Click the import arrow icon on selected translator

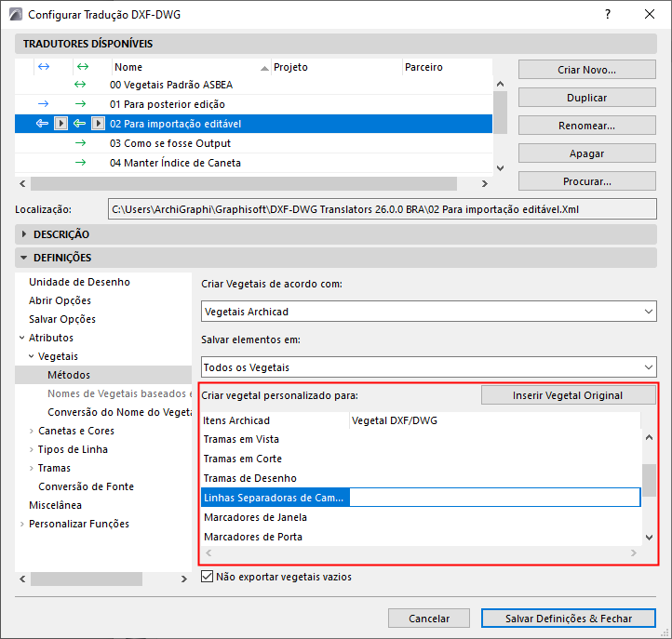pyautogui.click(x=42, y=124)
